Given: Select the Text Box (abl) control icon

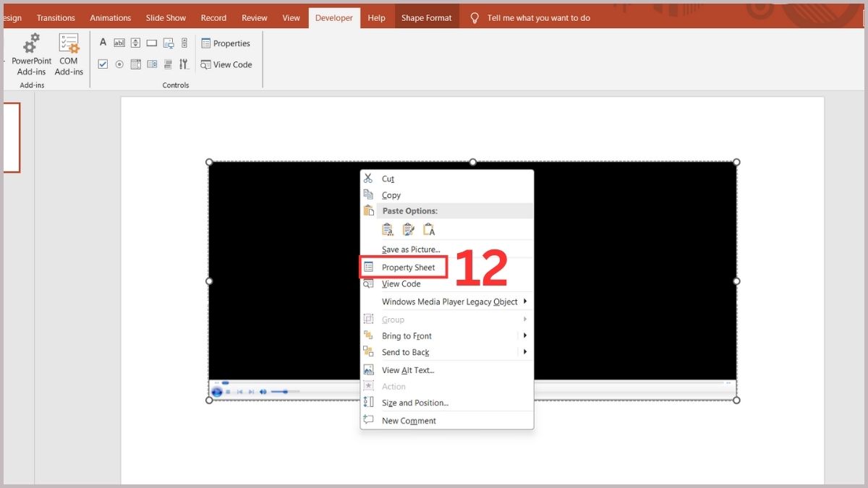Looking at the screenshot, I should (x=119, y=42).
